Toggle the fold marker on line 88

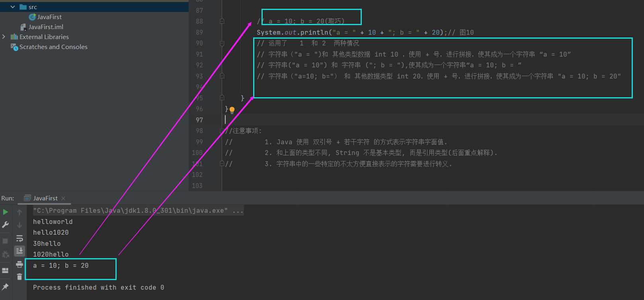tap(222, 21)
